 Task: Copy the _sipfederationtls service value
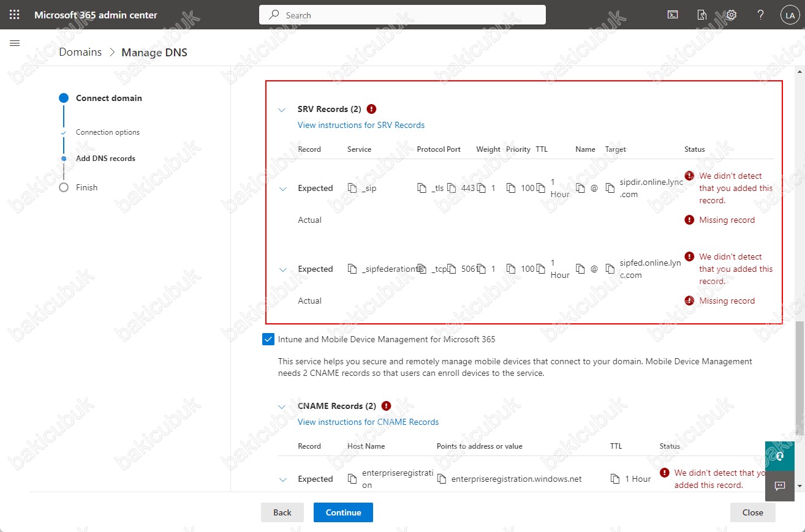[352, 269]
